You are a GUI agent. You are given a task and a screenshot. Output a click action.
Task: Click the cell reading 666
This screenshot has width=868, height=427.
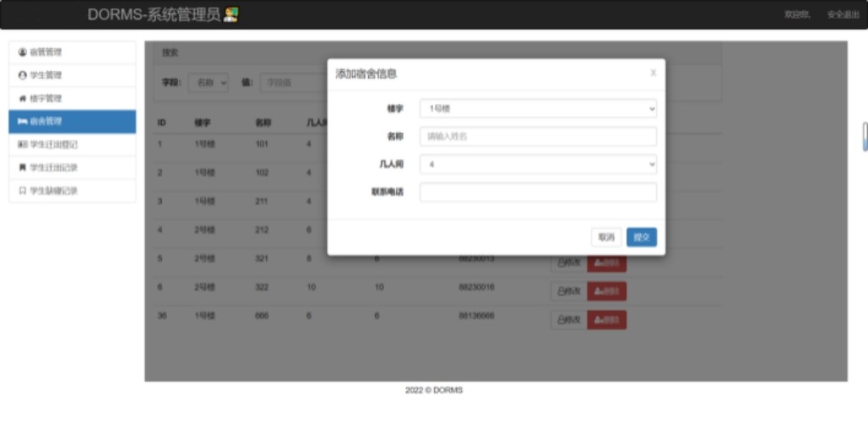click(261, 316)
